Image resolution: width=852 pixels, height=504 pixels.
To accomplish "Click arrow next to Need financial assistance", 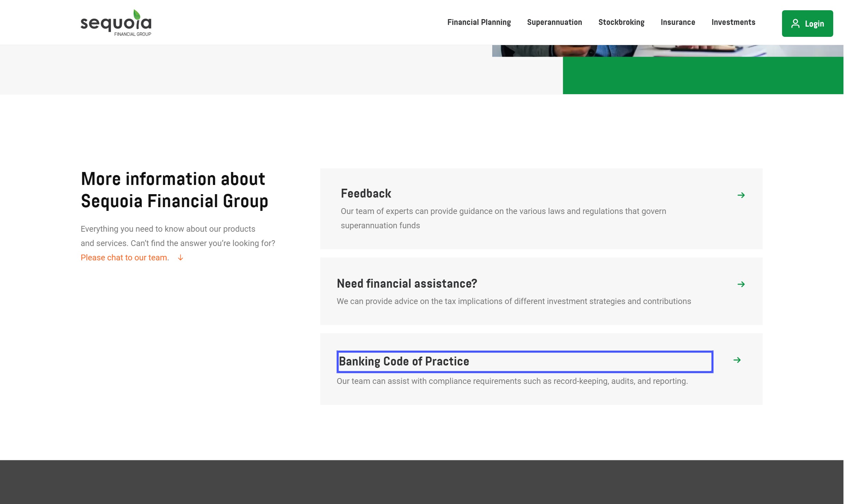I will click(741, 284).
